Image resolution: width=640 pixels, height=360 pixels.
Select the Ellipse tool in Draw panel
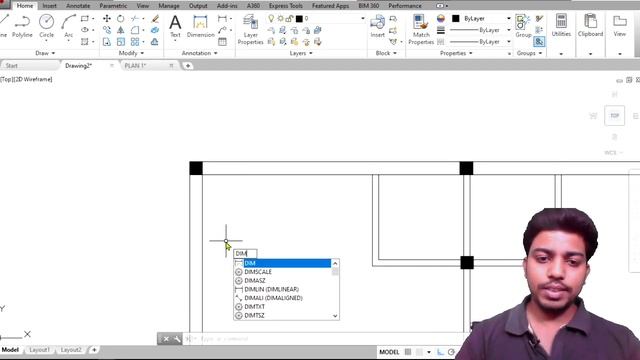coord(85,30)
